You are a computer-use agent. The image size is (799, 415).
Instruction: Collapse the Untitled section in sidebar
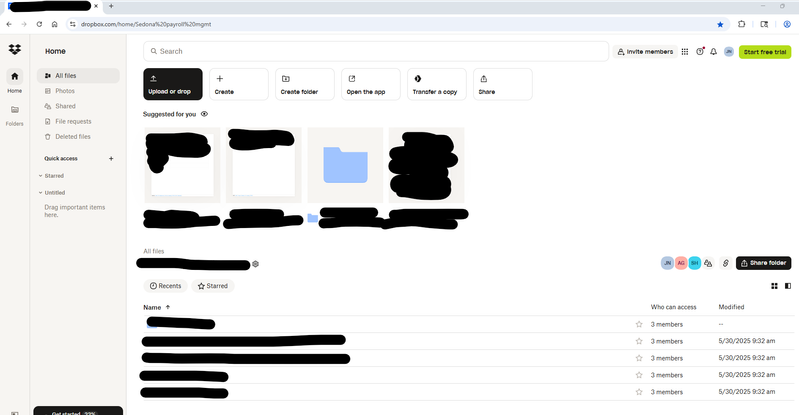(41, 193)
